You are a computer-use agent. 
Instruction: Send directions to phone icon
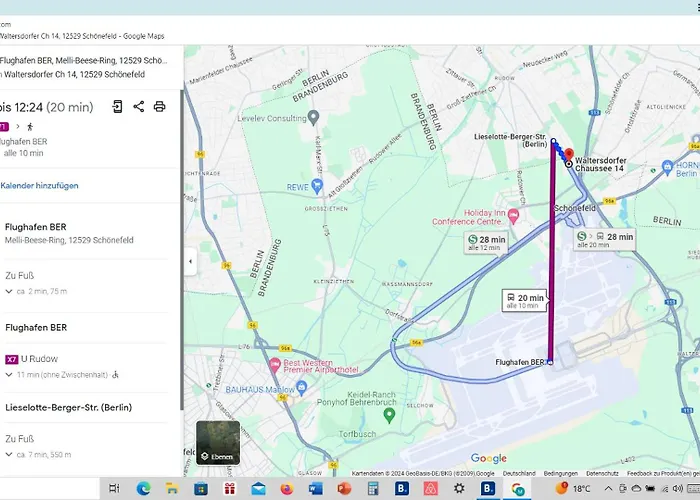coord(117,106)
